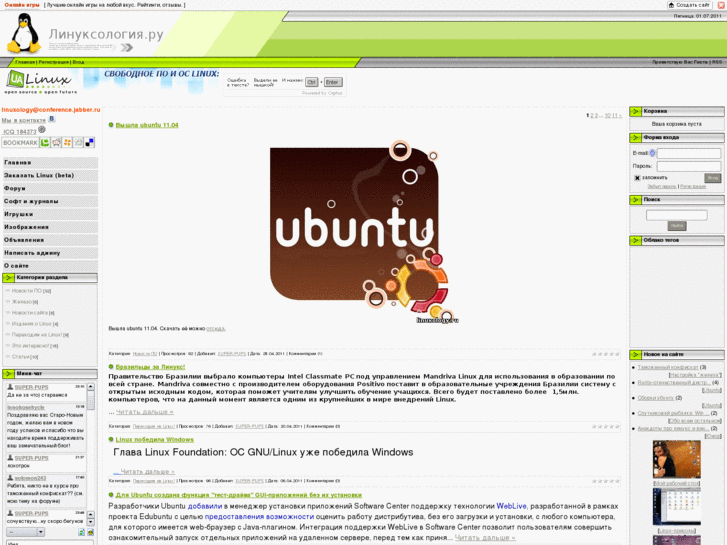727x545 pixels.
Task: Click the green arrow icon beside Облако тегов
Action: click(635, 241)
